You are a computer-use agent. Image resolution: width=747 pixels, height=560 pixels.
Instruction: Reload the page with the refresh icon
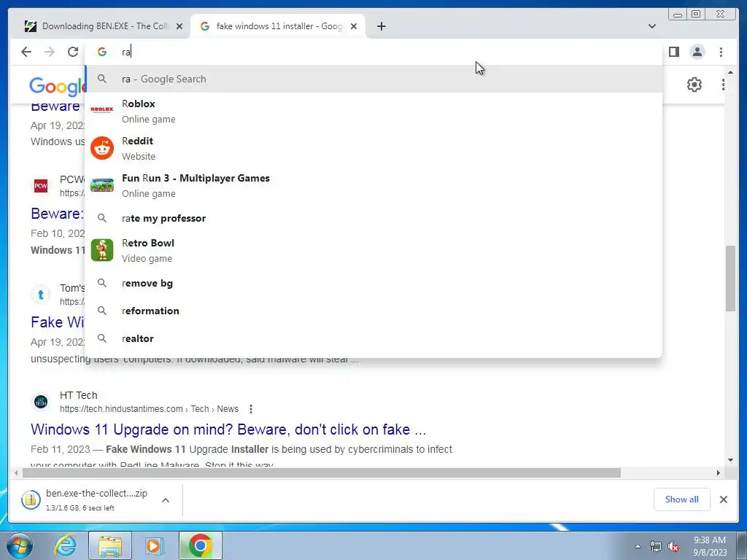point(73,52)
